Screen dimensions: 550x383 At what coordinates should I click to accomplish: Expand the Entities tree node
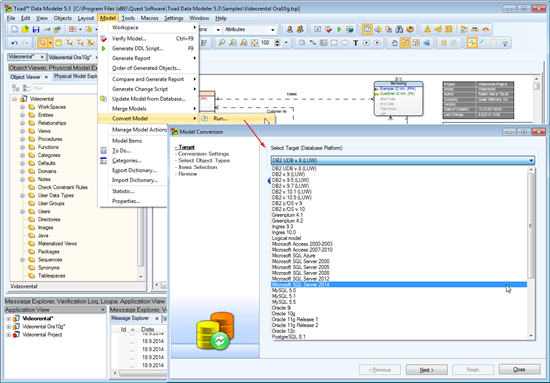(x=22, y=115)
